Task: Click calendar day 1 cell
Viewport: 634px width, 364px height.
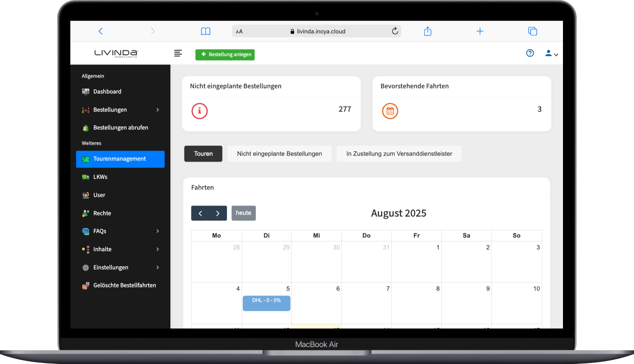Action: [x=416, y=262]
